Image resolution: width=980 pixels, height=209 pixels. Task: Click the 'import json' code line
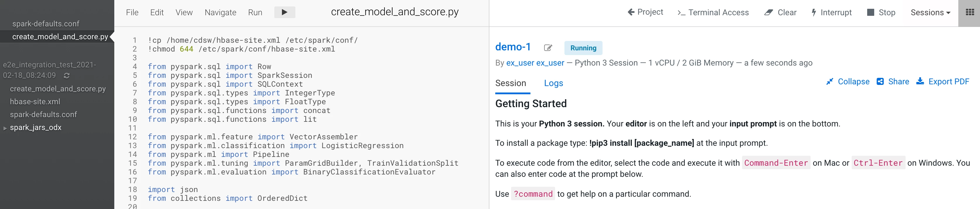pyautogui.click(x=173, y=190)
